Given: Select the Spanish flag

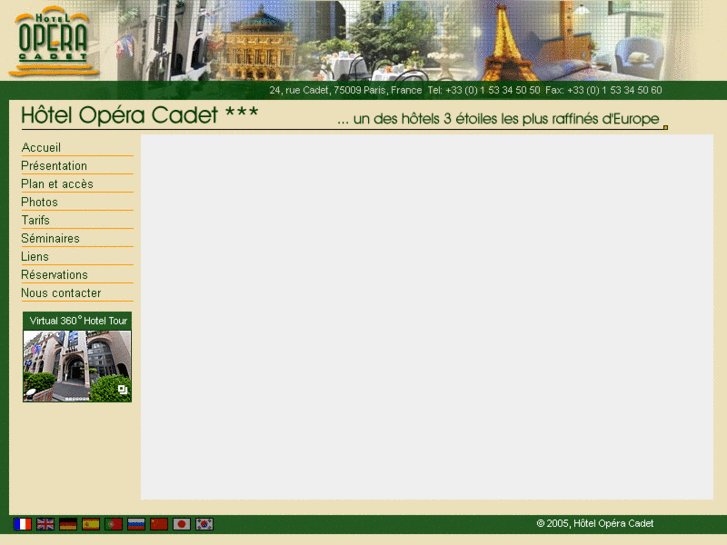Looking at the screenshot, I should pos(91,524).
